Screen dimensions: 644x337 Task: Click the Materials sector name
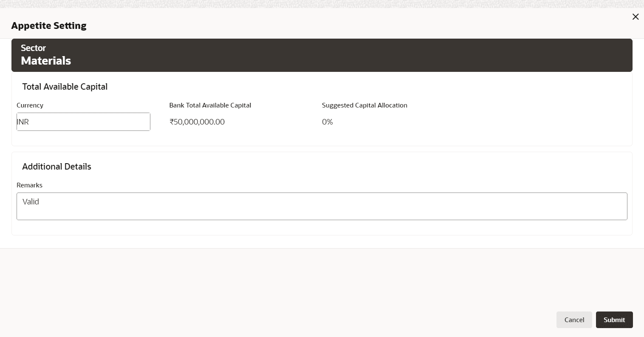46,61
